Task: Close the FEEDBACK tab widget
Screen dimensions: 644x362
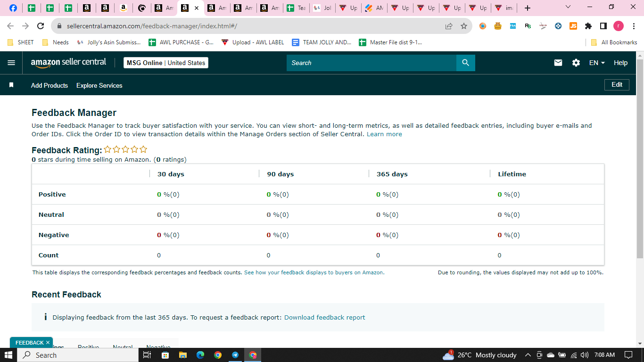Action: (48, 343)
